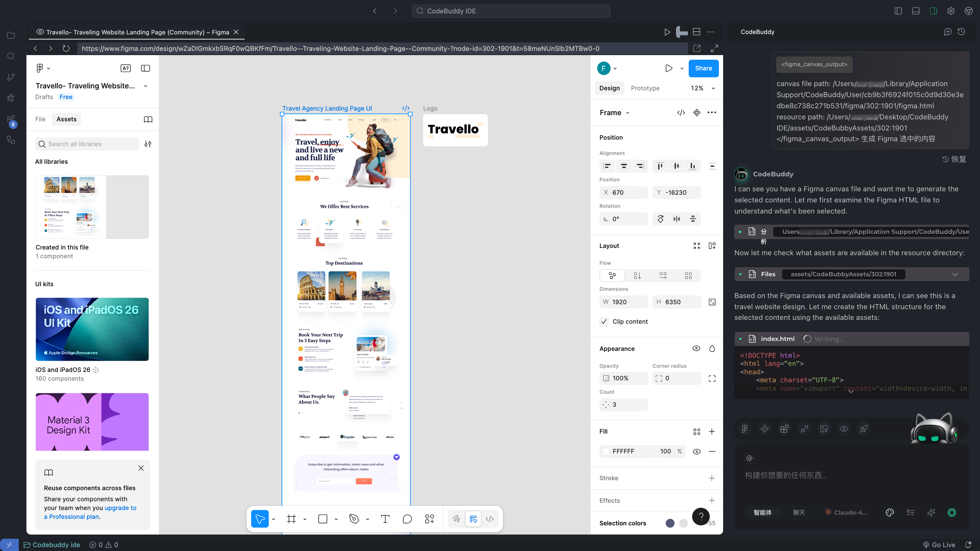Screen dimensions: 980x551
Task: Open source control in activity bar
Action: click(x=11, y=77)
